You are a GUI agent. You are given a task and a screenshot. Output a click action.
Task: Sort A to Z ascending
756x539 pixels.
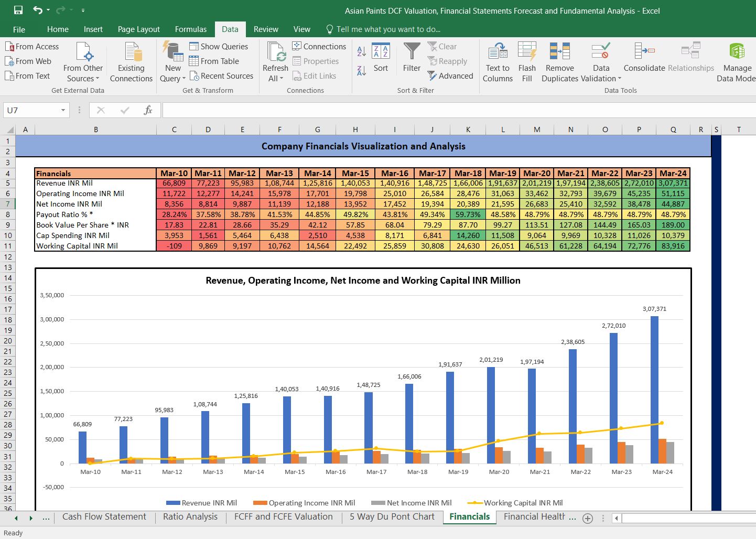pyautogui.click(x=361, y=51)
